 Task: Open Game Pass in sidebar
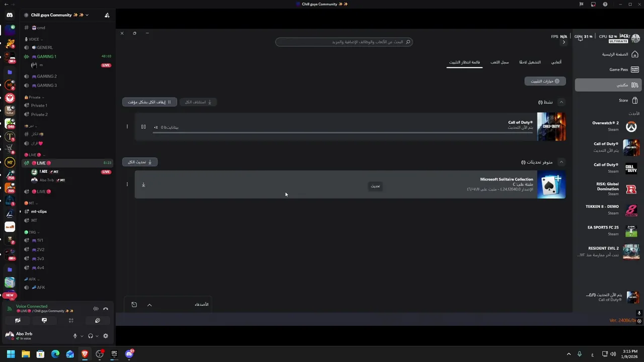point(607,69)
